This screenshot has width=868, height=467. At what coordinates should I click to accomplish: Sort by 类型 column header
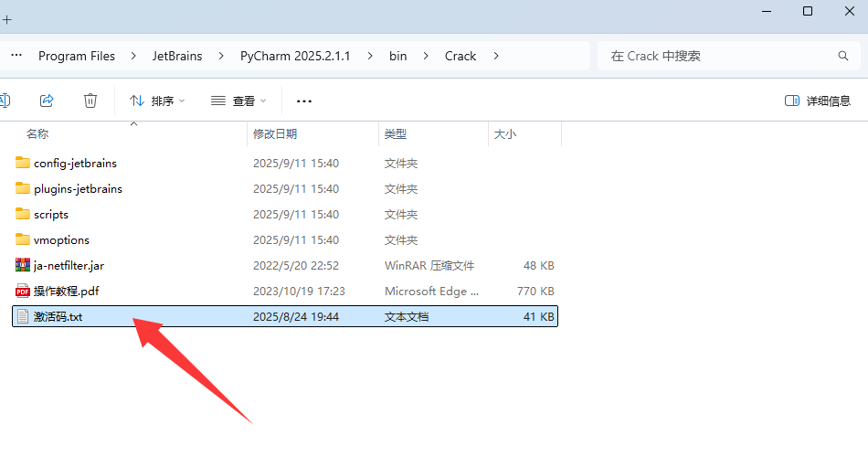coord(396,134)
